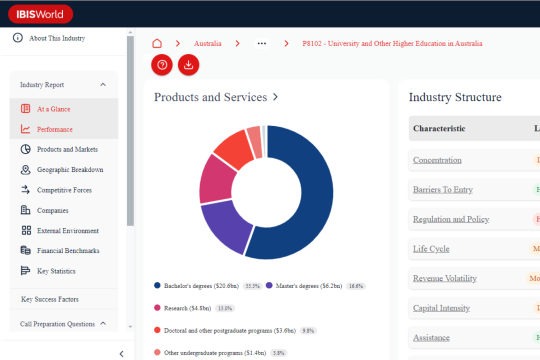Open the Regulation and Policy link

[451, 219]
